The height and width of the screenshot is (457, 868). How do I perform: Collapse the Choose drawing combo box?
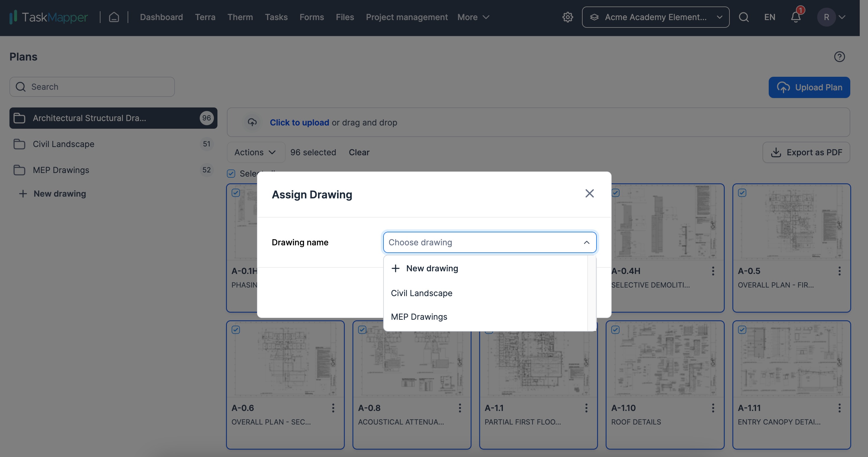point(587,242)
